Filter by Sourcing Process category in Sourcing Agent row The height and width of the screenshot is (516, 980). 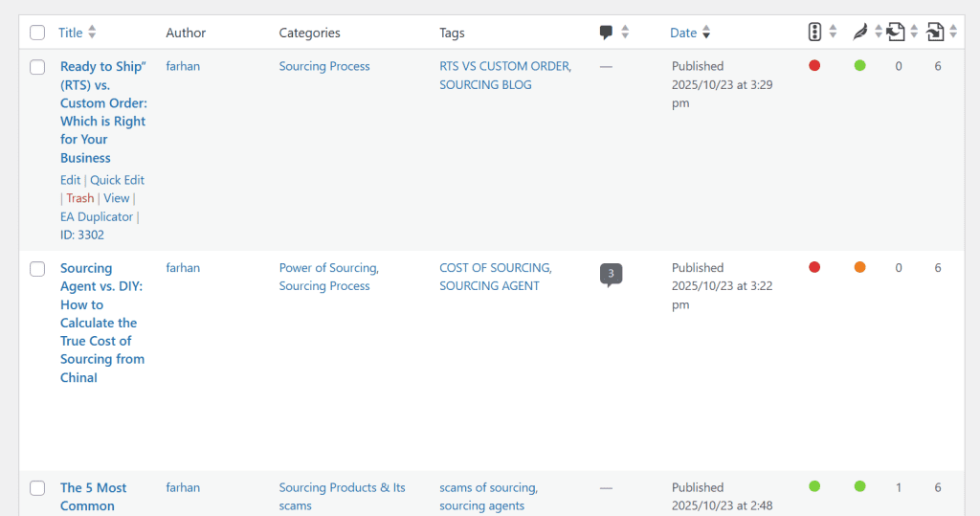point(324,286)
